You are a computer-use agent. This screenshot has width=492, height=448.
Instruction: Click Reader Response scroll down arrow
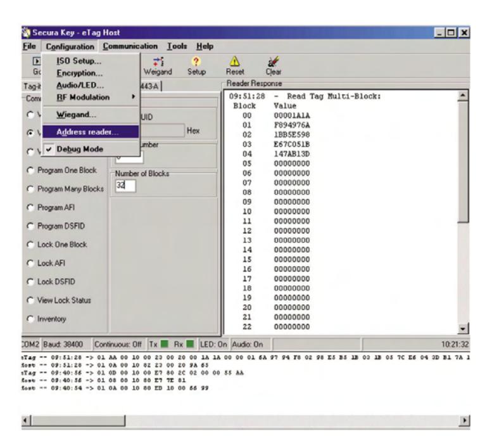463,329
